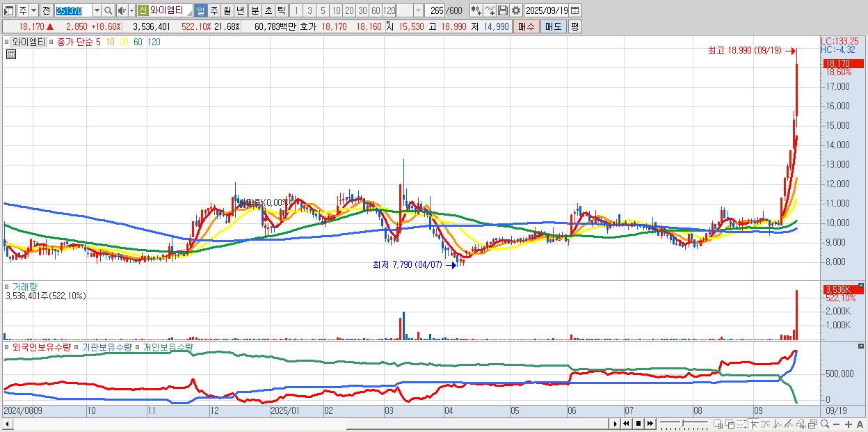Click the 전 button beside the stock code

46,10
